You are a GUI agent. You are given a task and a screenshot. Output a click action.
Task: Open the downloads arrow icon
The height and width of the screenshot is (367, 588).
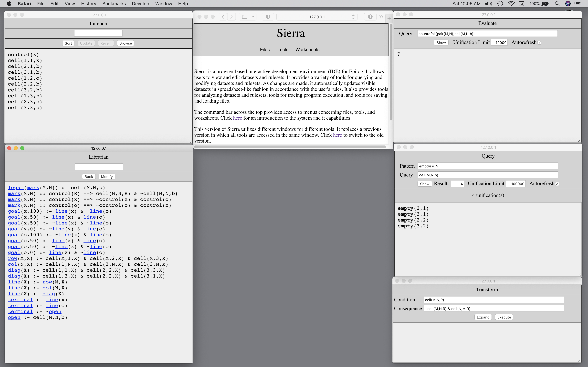click(370, 17)
